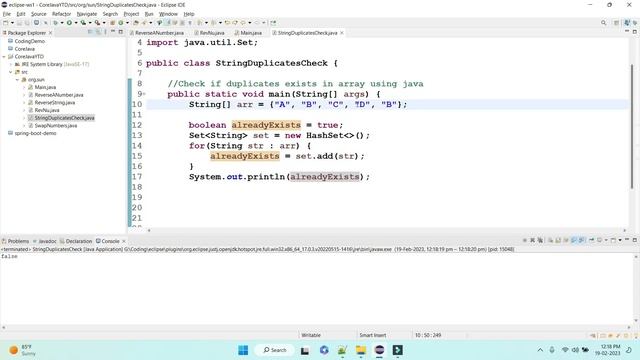Image resolution: width=640 pixels, height=360 pixels.
Task: Open the Declaration view tab
Action: pos(76,241)
